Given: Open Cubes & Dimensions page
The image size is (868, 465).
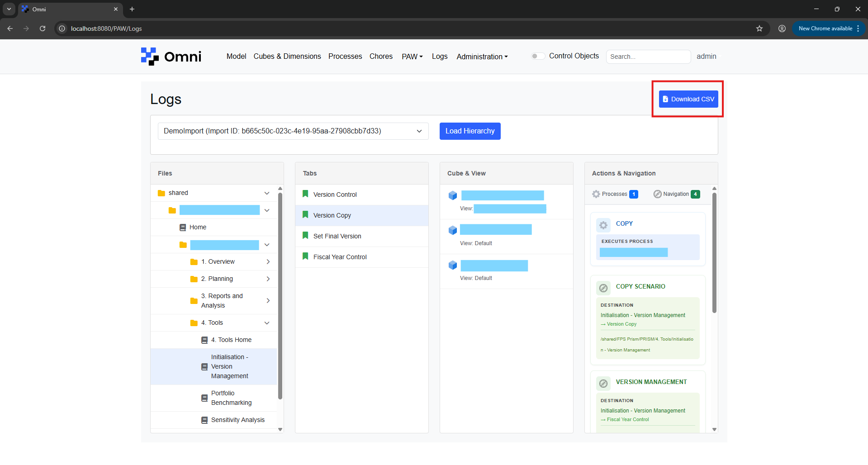Looking at the screenshot, I should 287,56.
